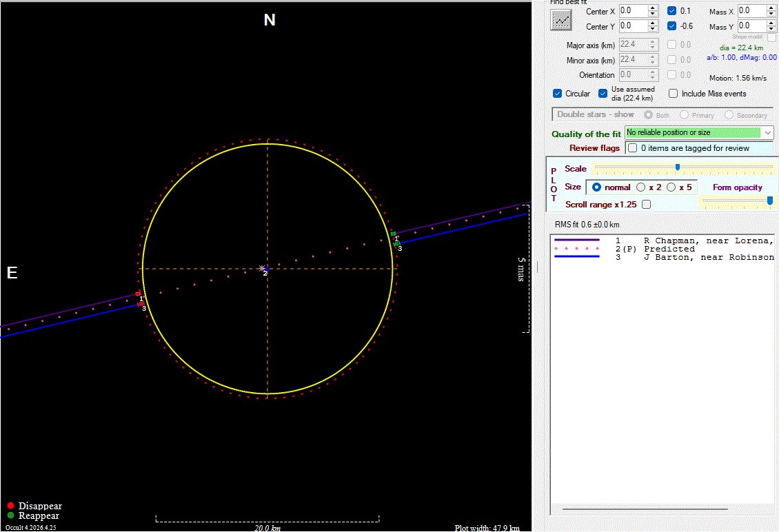Click the Orientation spinner arrows
This screenshot has height=532, width=779.
(653, 75)
